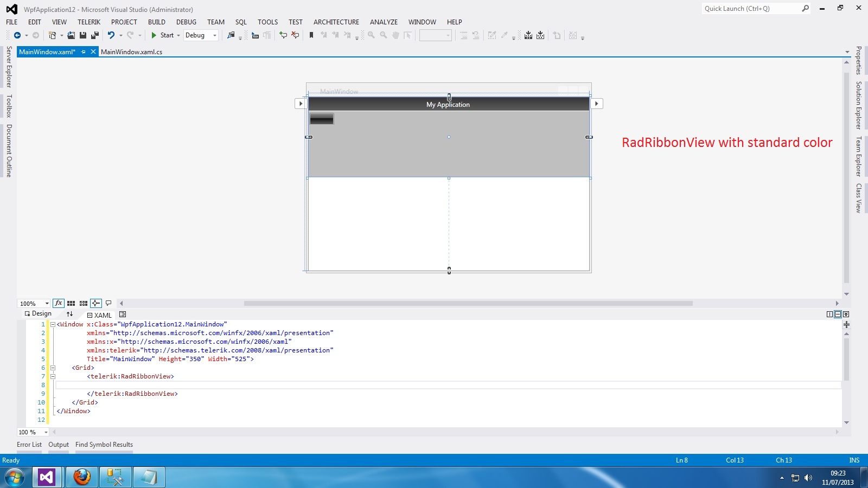
Task: Open the DEBUG menu
Action: [186, 22]
